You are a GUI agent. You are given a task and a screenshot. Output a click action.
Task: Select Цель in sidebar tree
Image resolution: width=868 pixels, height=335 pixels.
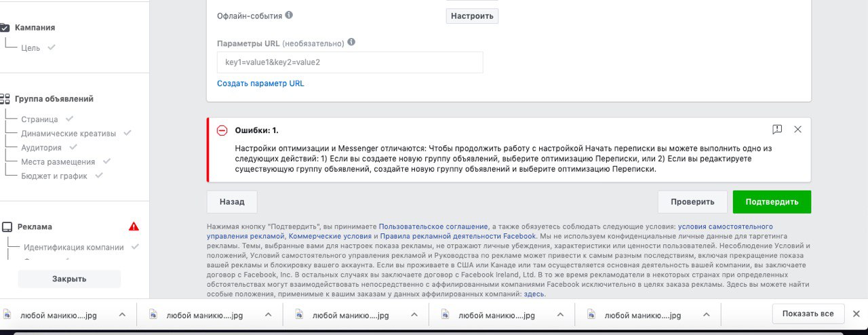31,48
